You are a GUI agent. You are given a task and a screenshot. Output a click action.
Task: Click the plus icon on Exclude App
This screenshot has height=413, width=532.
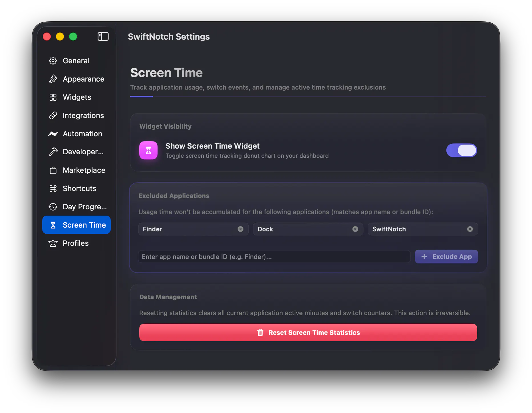[424, 257]
